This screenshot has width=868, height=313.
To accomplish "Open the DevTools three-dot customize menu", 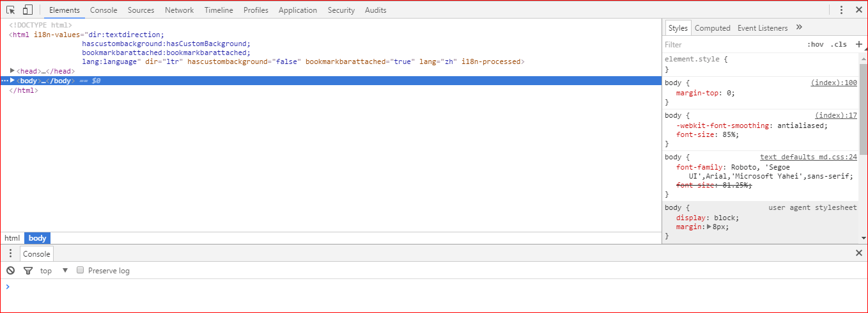I will point(841,10).
